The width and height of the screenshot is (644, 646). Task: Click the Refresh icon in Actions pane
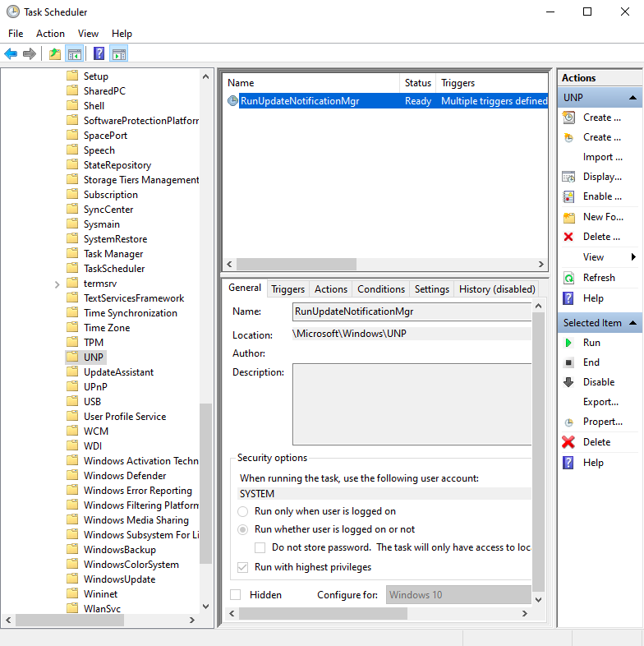tap(568, 278)
